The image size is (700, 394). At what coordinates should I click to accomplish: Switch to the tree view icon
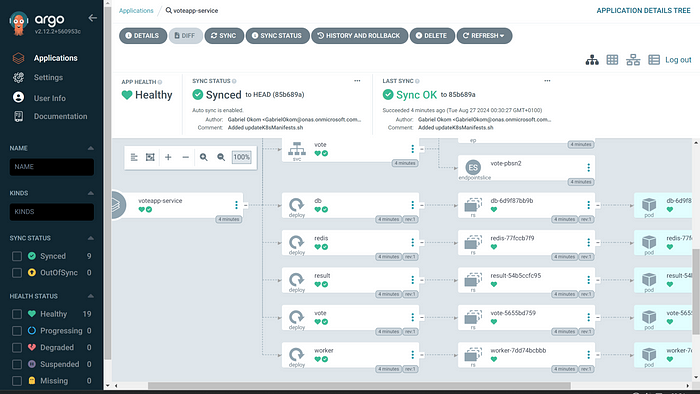pyautogui.click(x=592, y=60)
